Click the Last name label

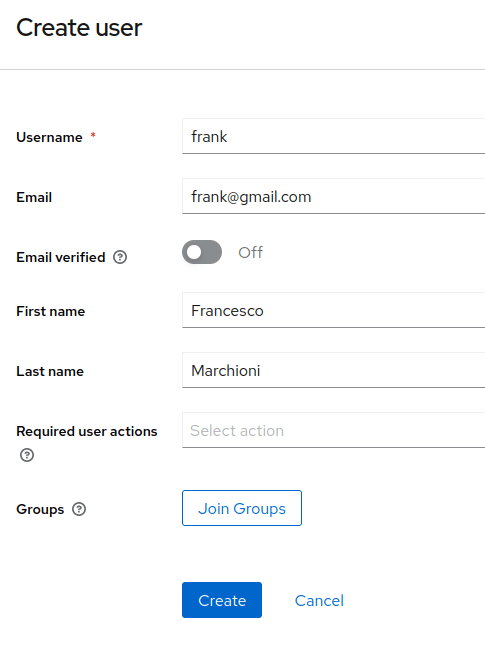(50, 371)
